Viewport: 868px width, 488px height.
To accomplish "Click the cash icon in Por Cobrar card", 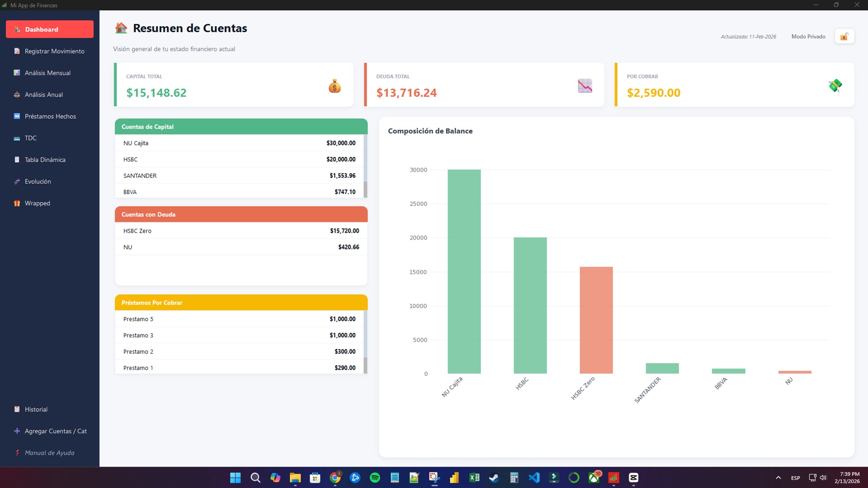I will pyautogui.click(x=835, y=85).
